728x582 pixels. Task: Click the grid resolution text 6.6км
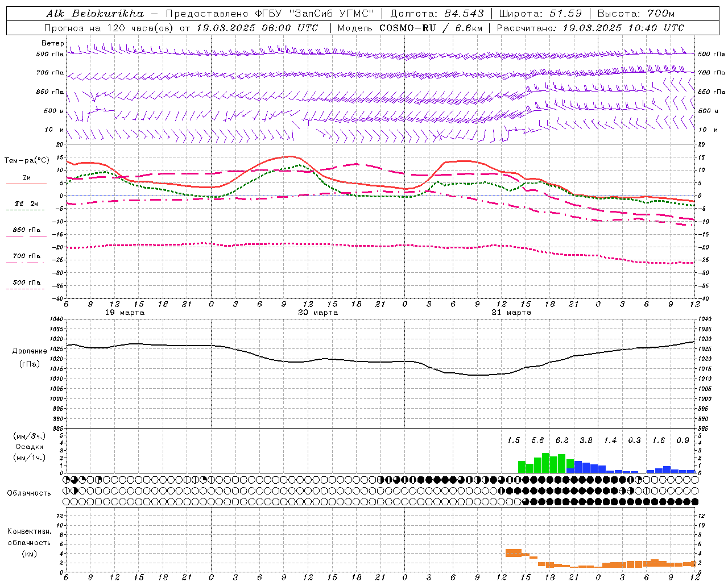coord(469,27)
